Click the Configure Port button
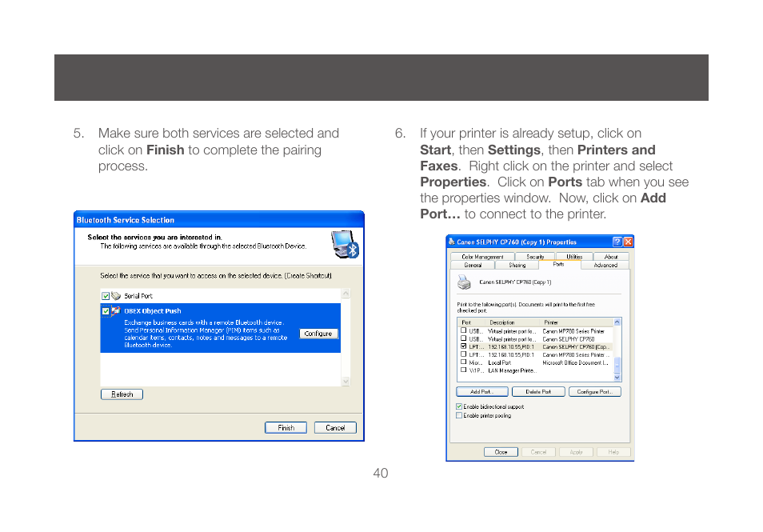The width and height of the screenshot is (763, 532). (x=594, y=392)
